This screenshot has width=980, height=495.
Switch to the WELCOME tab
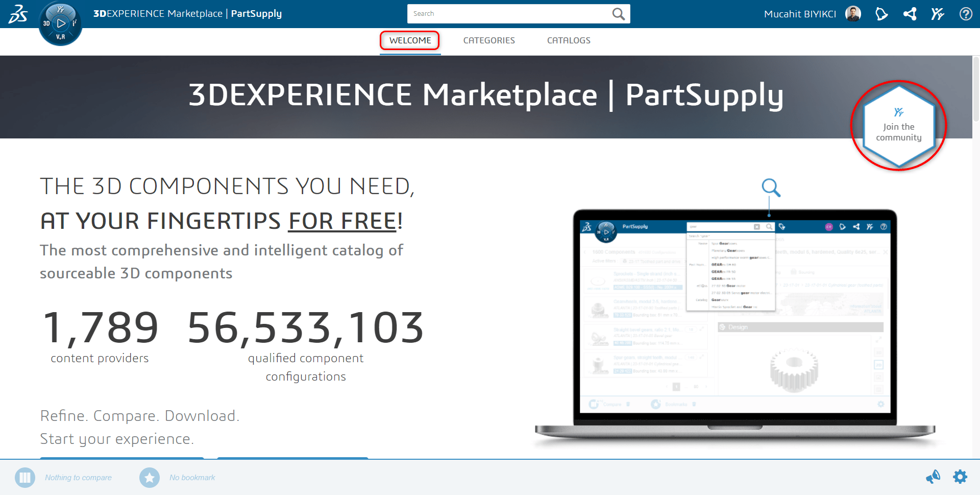410,40
